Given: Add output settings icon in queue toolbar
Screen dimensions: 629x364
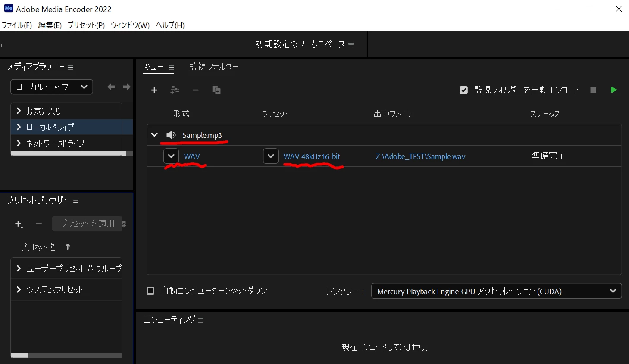Looking at the screenshot, I should click(x=175, y=90).
